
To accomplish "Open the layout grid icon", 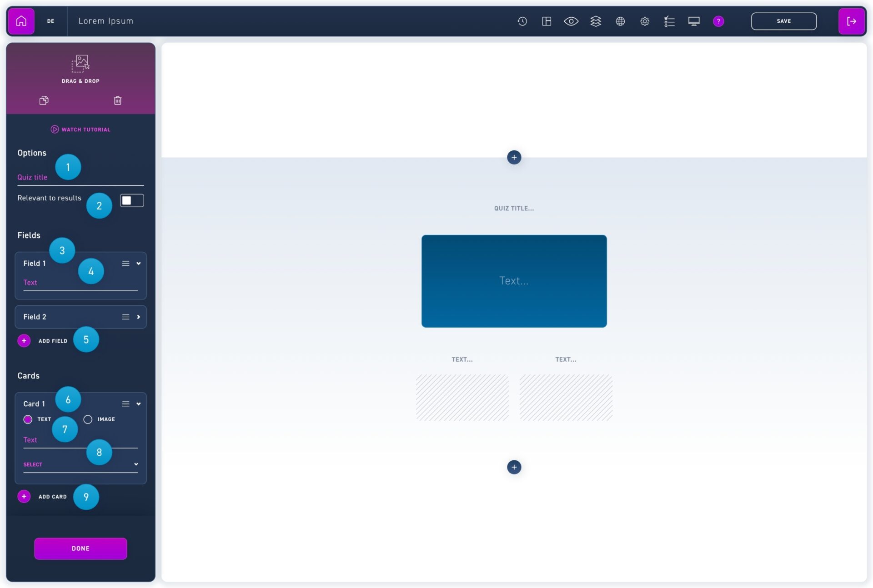I will pyautogui.click(x=547, y=21).
